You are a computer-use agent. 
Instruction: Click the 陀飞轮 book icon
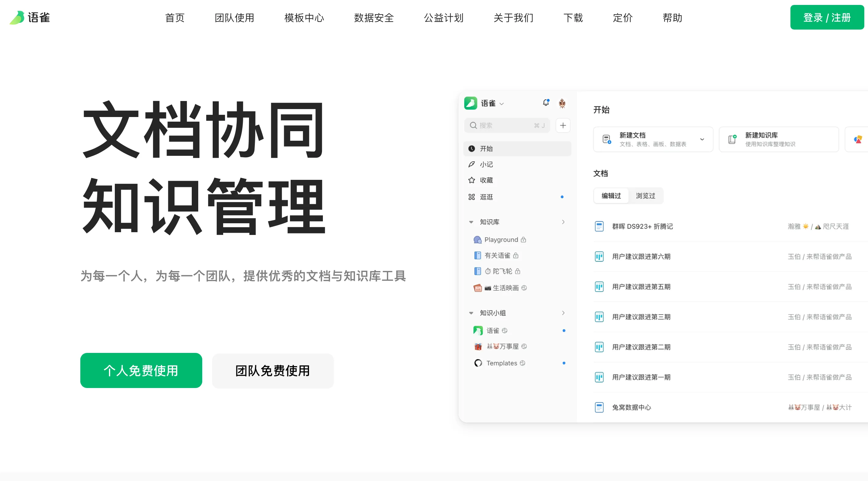[477, 271]
